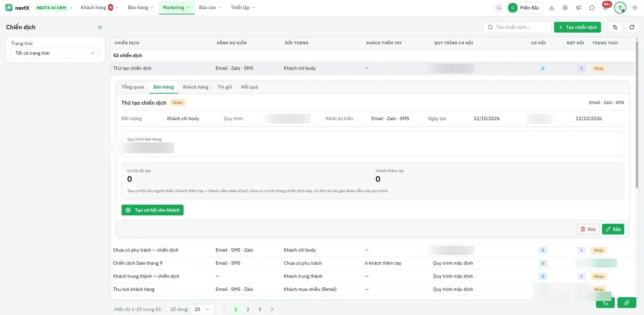The image size is (644, 315).
Task: Open notifications bell with 99+ badge
Action: click(x=605, y=7)
